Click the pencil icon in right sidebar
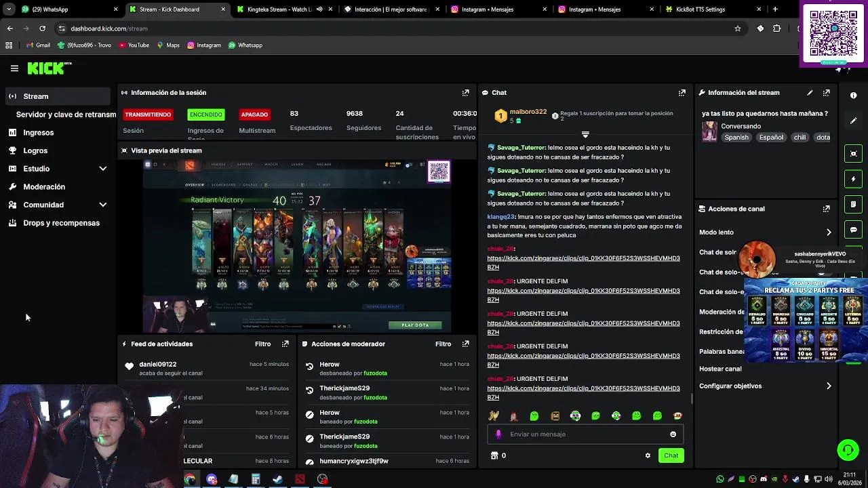Screen dimensions: 868x488 854,121
